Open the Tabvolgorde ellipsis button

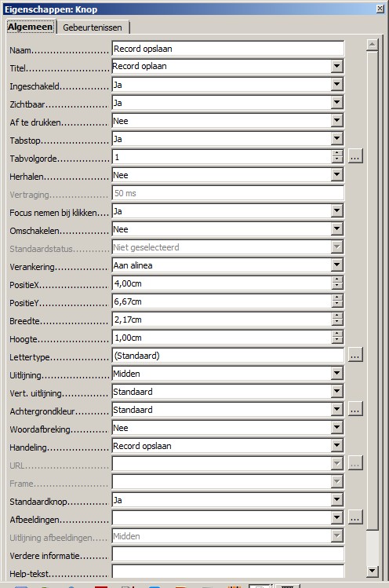355,155
